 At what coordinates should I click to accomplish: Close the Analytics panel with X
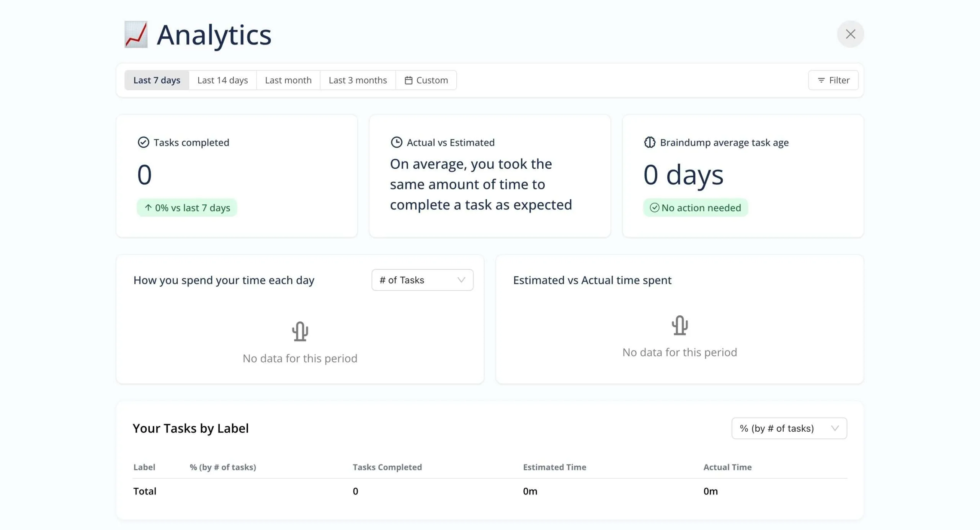(x=850, y=34)
